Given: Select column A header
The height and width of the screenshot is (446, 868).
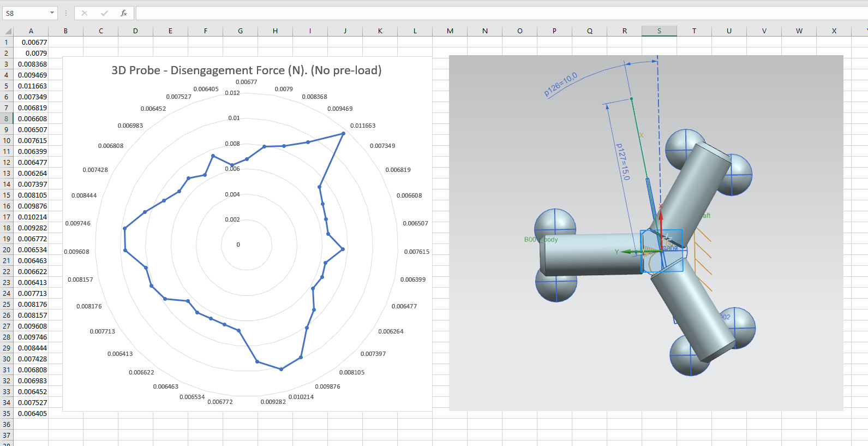Looking at the screenshot, I should [x=31, y=31].
